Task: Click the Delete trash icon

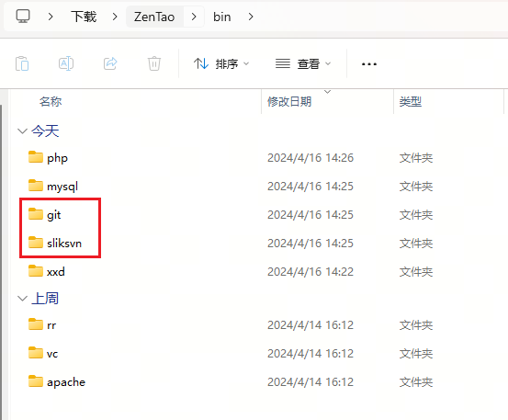Action: [154, 63]
